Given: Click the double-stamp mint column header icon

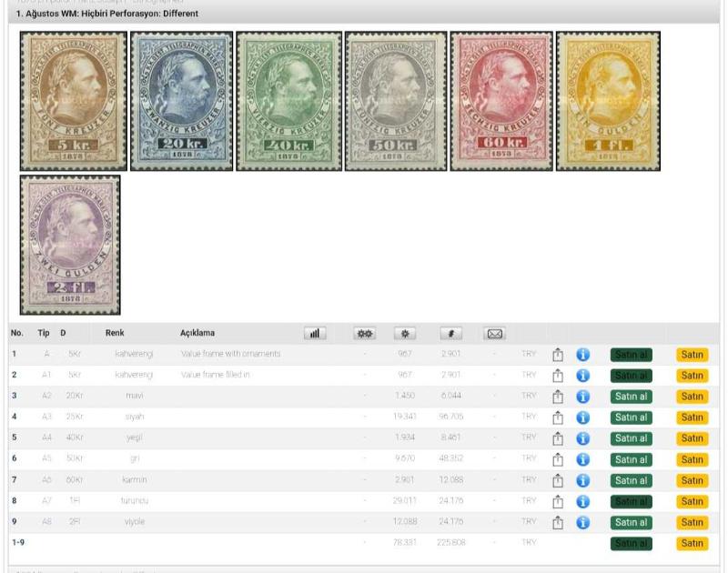Looking at the screenshot, I should point(364,334).
